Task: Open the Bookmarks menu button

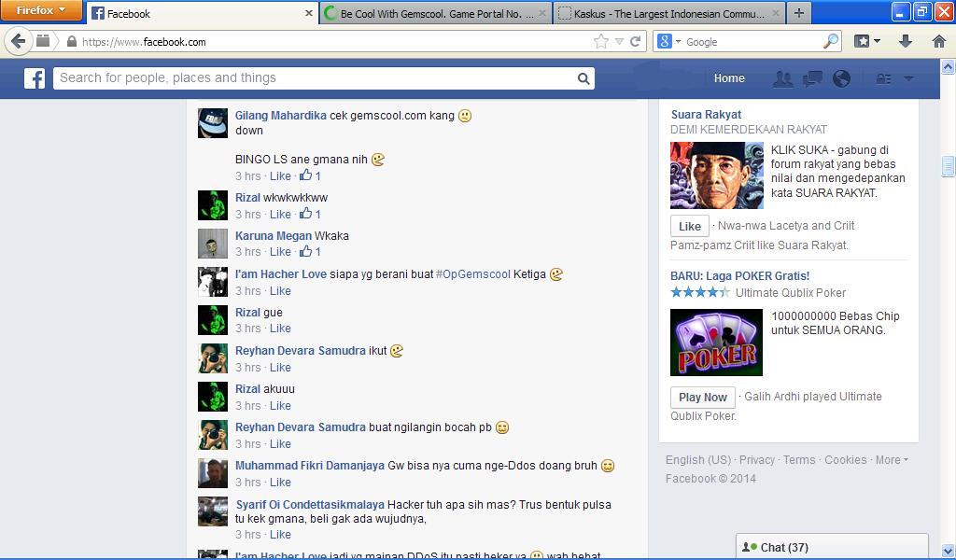Action: (867, 41)
